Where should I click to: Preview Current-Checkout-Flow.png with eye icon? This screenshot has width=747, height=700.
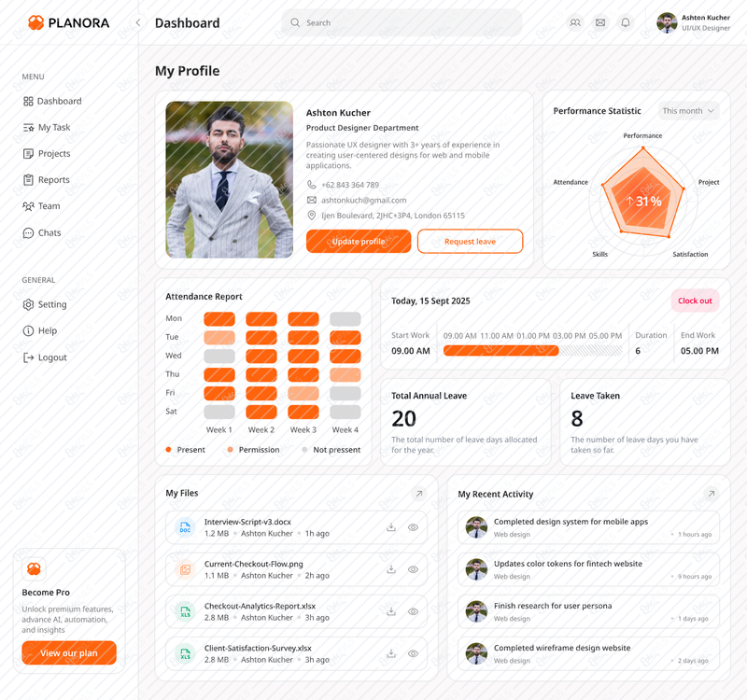click(413, 569)
